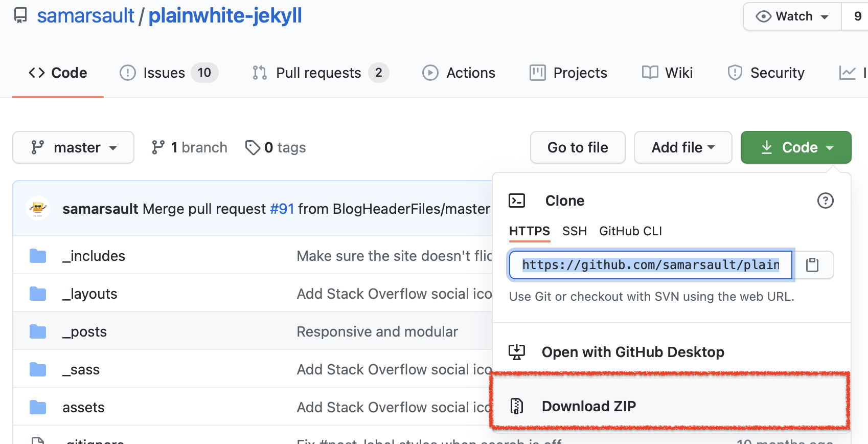
Task: Open the assets folder
Action: coord(83,407)
